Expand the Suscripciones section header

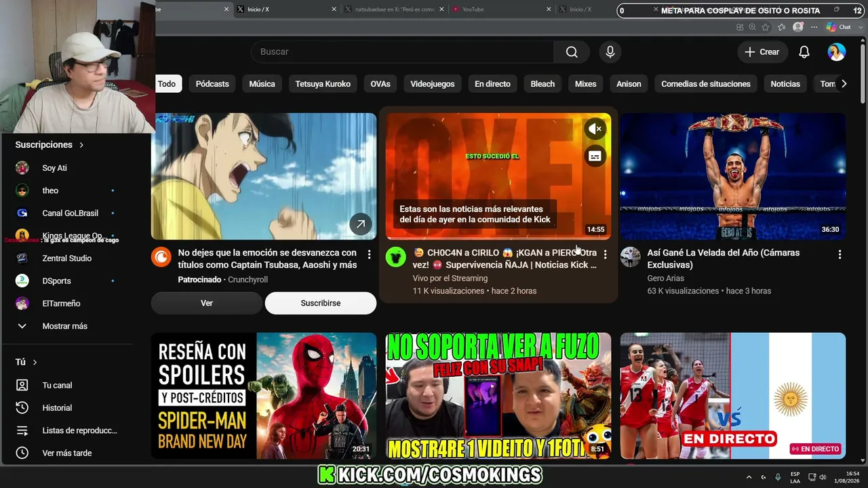[50, 145]
